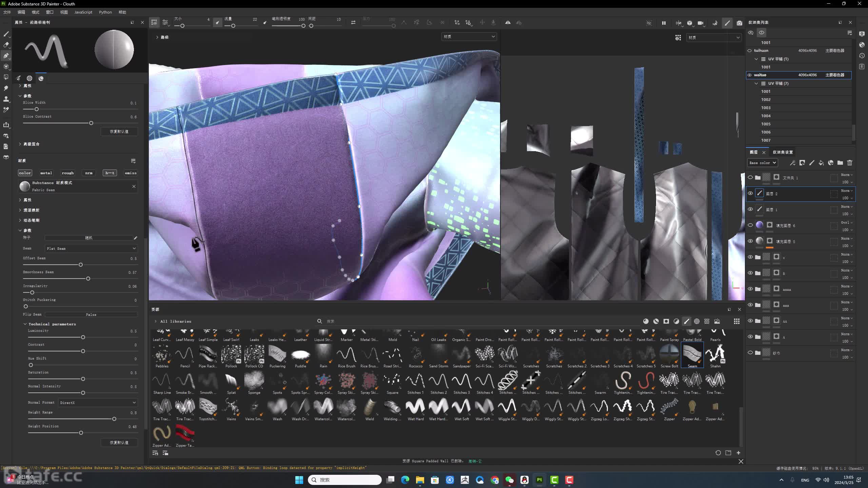Adjust the Slice Width slider handle

click(x=37, y=109)
